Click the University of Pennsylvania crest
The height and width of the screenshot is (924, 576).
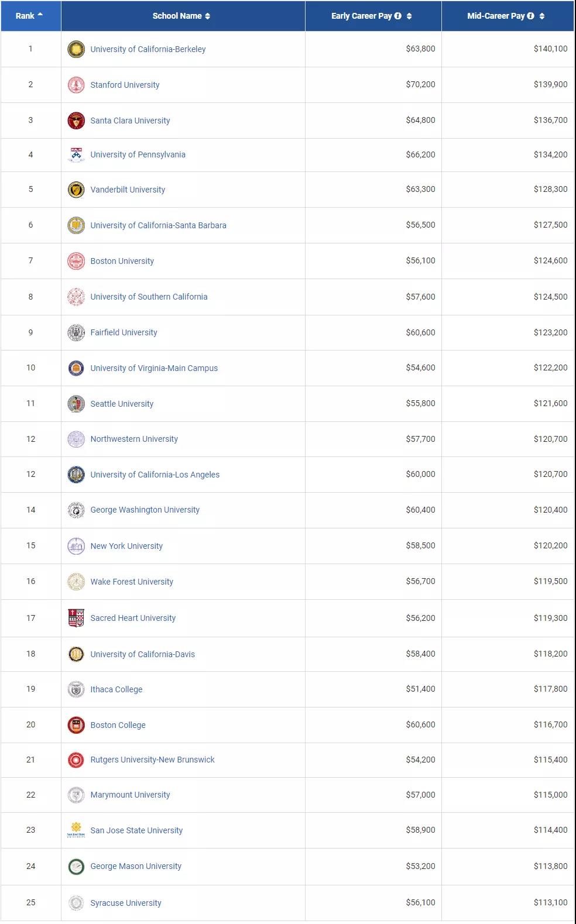tap(76, 154)
